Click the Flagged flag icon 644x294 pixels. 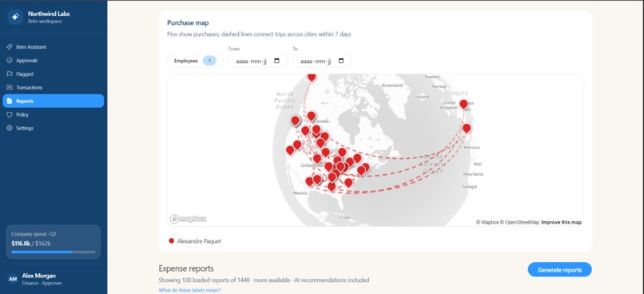(10, 74)
